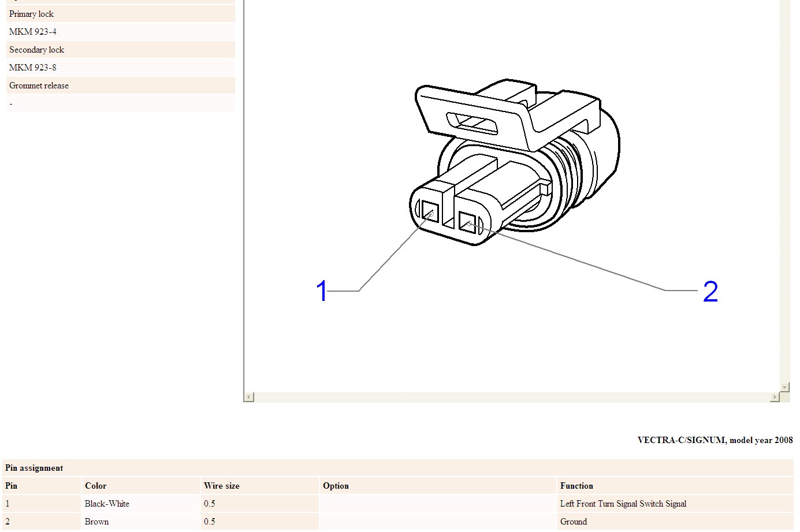Click the scroll left arrow of the diagram
The image size is (800, 532).
coord(249,397)
